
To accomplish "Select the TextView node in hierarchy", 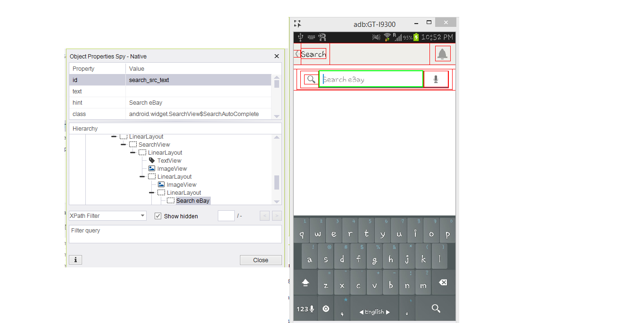I will (169, 161).
